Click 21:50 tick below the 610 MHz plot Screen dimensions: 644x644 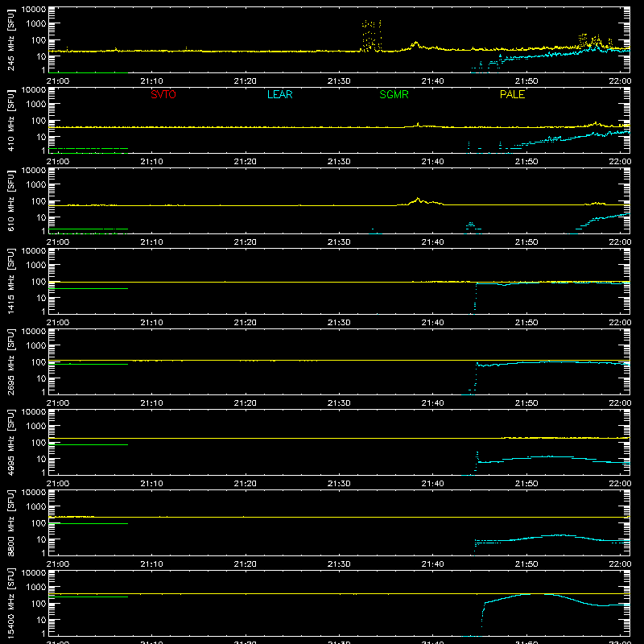click(526, 242)
